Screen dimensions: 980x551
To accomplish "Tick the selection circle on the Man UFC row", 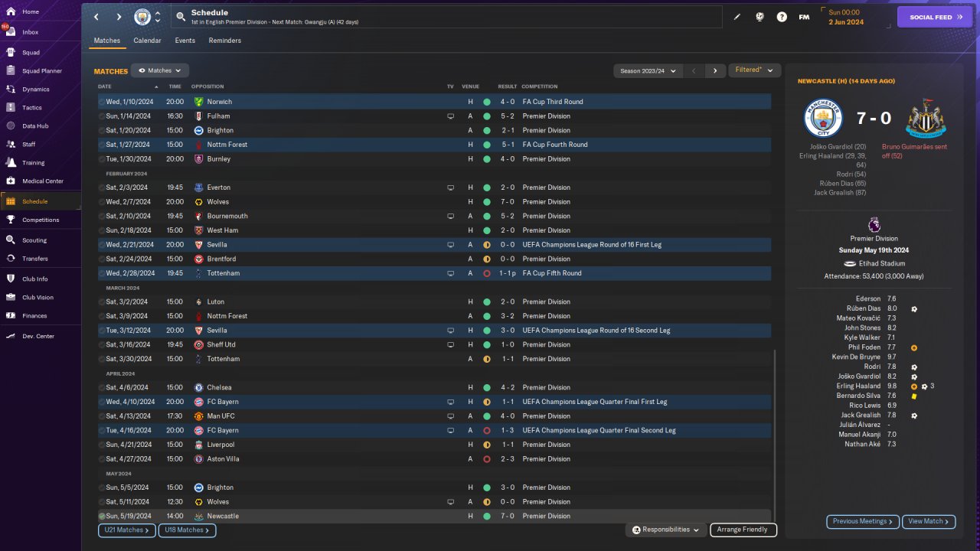I will 102,416.
